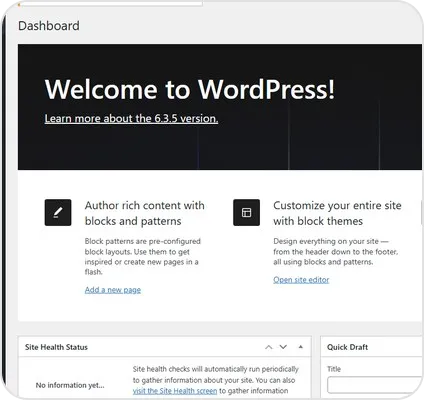
Task: Click the Quick Draft widget title
Action: (x=348, y=347)
